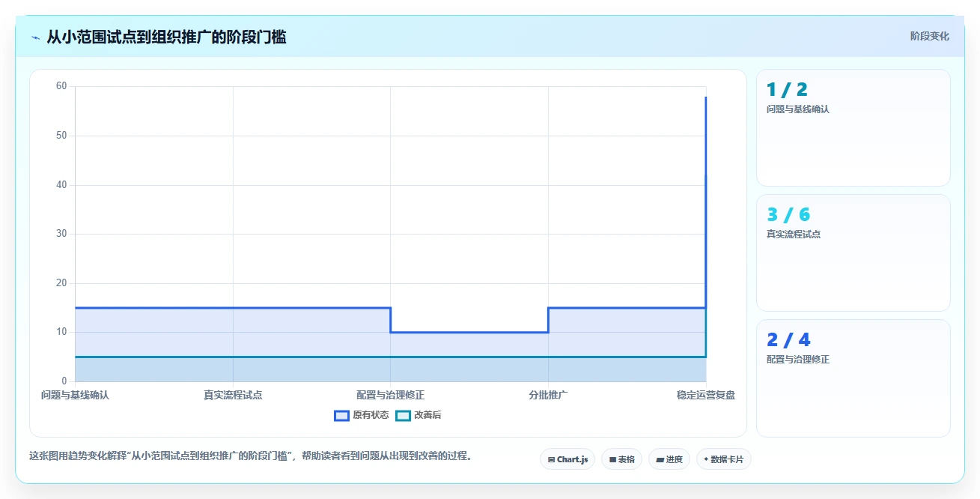Click the y-axis value 10
The width and height of the screenshot is (980, 499).
(x=61, y=332)
